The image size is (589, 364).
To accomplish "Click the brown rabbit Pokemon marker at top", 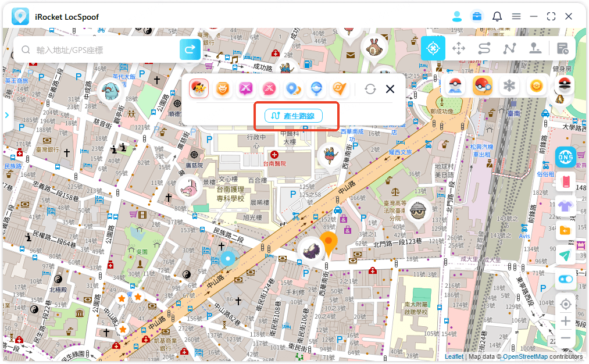I will point(374,48).
